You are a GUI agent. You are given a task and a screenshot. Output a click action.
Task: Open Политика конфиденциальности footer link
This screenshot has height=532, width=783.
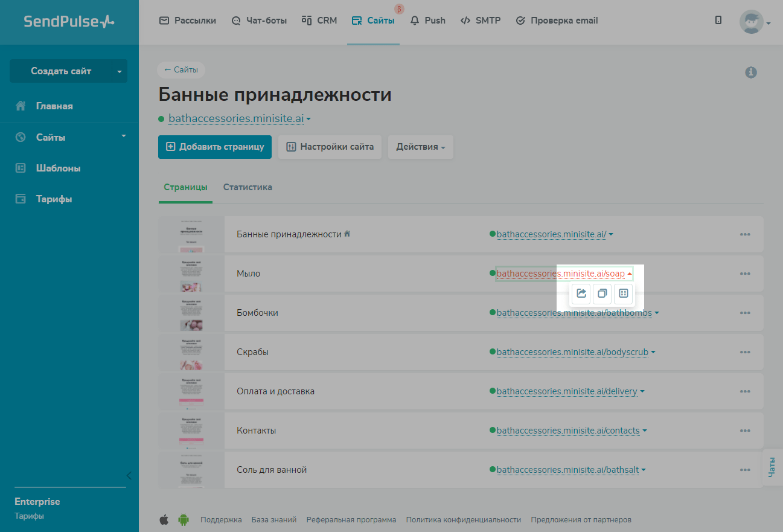click(x=464, y=519)
